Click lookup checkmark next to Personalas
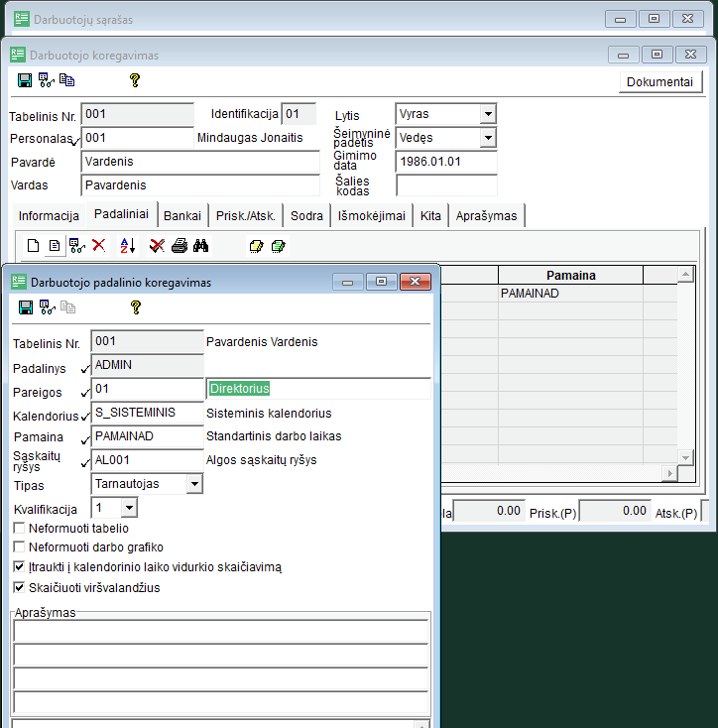 (75, 141)
